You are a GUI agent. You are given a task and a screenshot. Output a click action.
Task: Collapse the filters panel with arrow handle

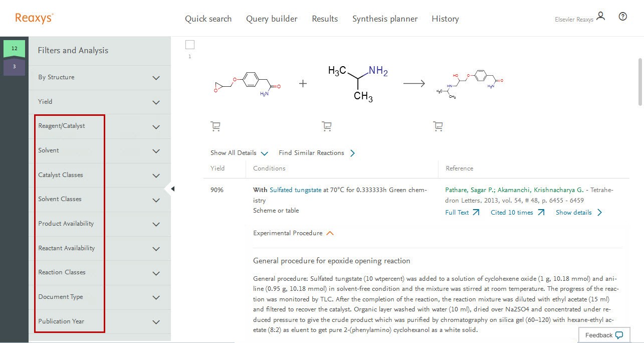tap(172, 189)
